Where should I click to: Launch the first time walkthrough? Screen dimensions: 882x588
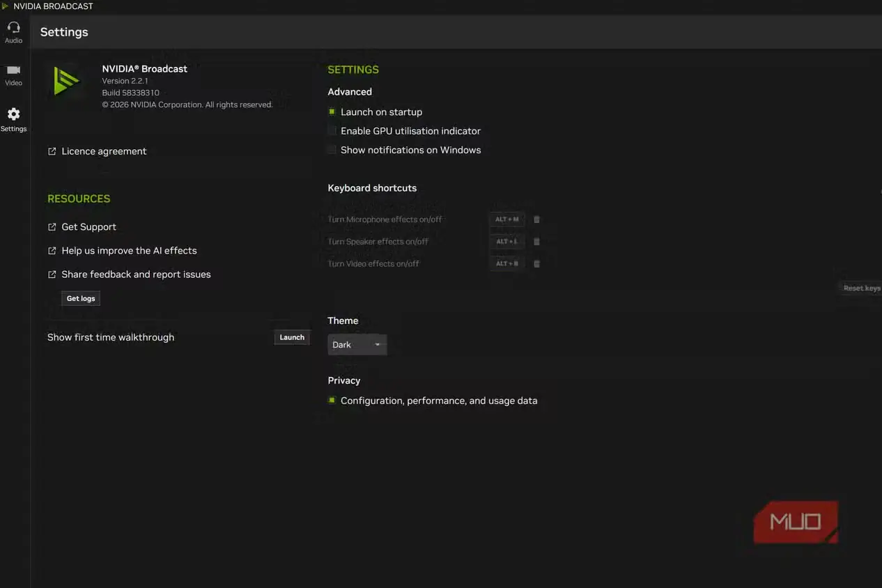(x=292, y=337)
